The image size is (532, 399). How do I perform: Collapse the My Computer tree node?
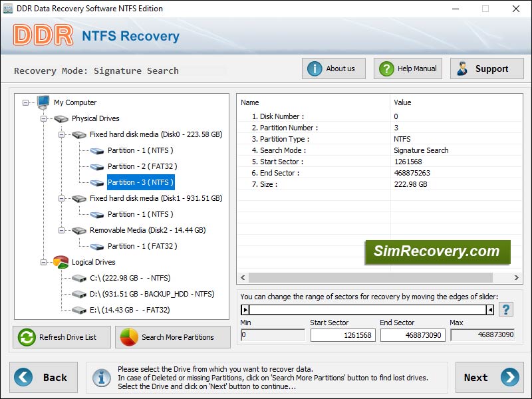(x=24, y=102)
